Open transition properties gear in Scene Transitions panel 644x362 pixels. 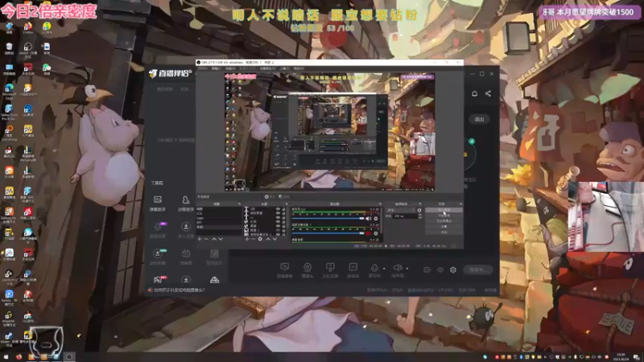419,210
